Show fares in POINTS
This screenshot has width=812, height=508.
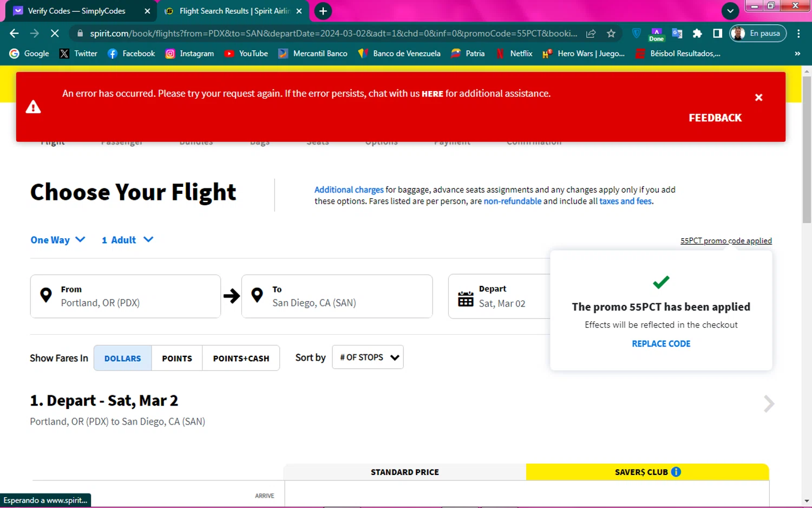pos(177,358)
